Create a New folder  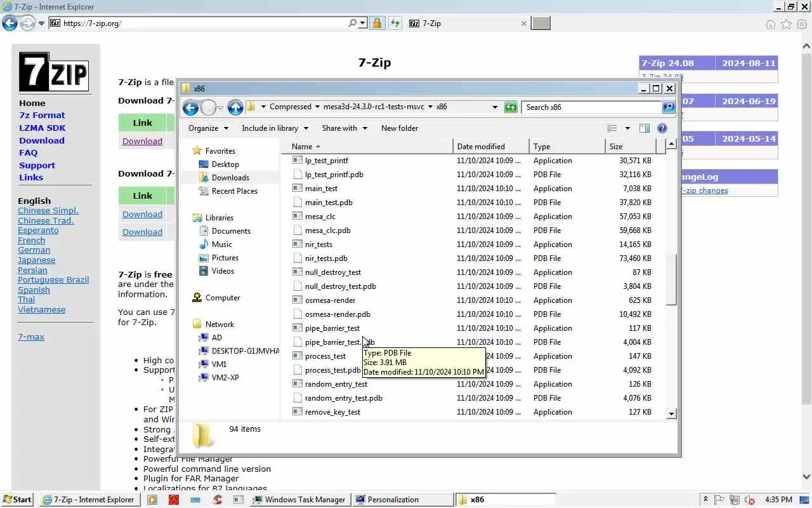point(400,128)
